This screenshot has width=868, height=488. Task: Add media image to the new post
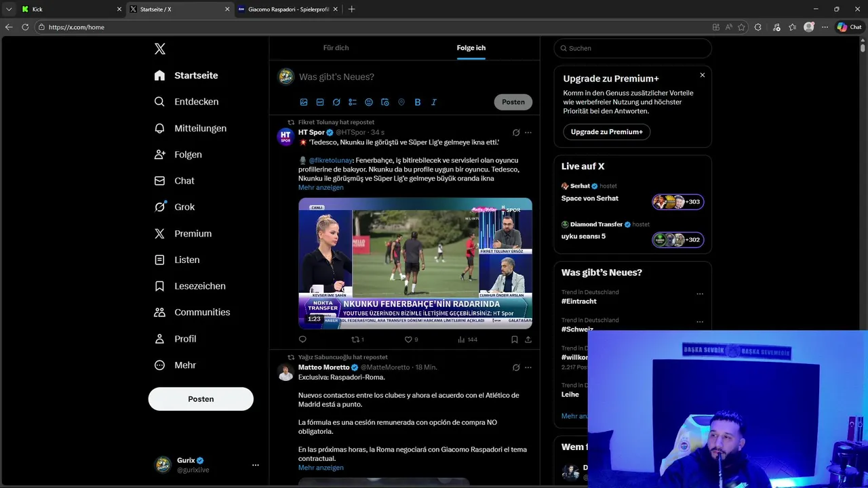coord(304,102)
